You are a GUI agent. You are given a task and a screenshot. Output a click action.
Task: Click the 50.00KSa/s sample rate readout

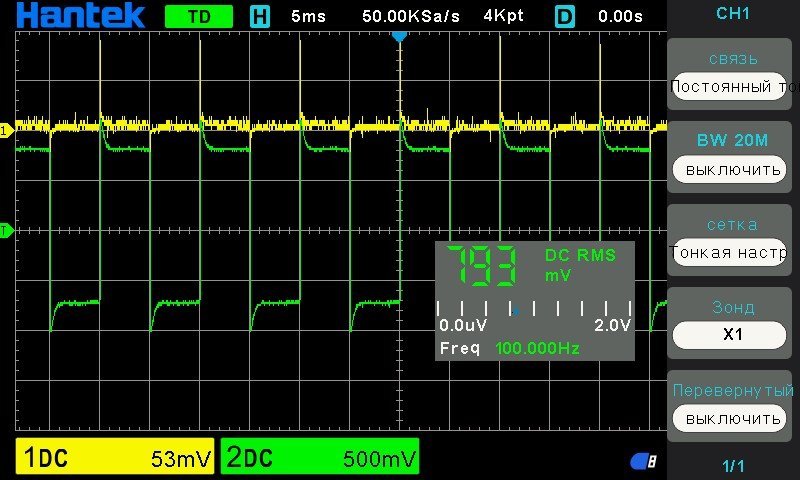pos(411,17)
